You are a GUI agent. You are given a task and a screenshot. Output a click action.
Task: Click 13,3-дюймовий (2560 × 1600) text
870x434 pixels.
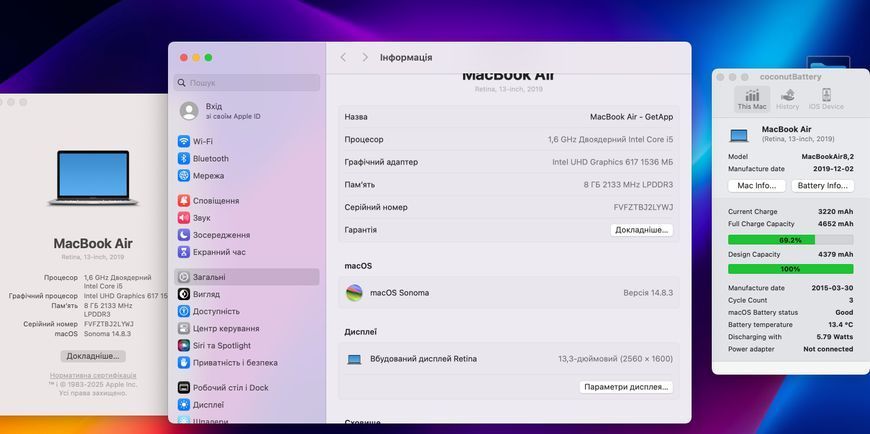click(x=615, y=359)
